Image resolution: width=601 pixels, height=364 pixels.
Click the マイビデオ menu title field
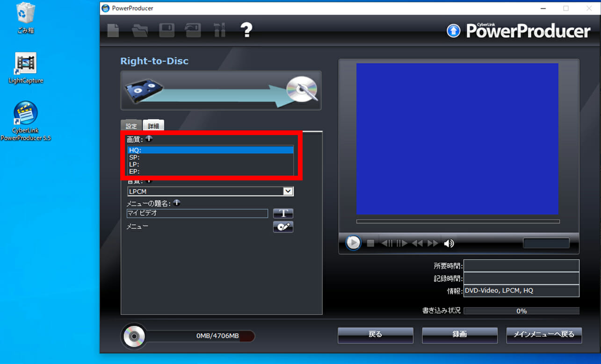click(197, 213)
